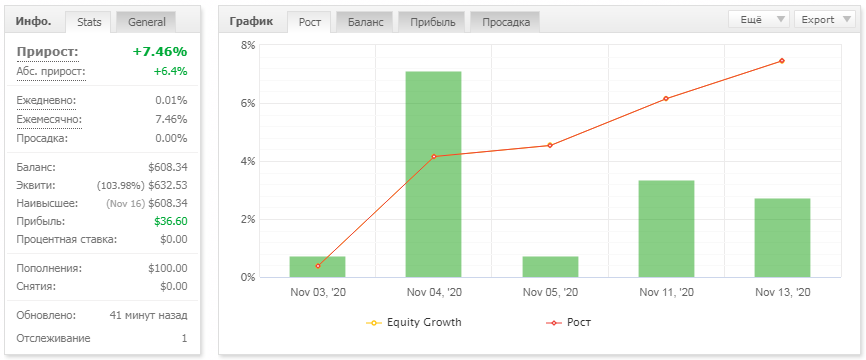Click the +6.4% absolute growth value
This screenshot has height=360, width=866.
pos(171,72)
